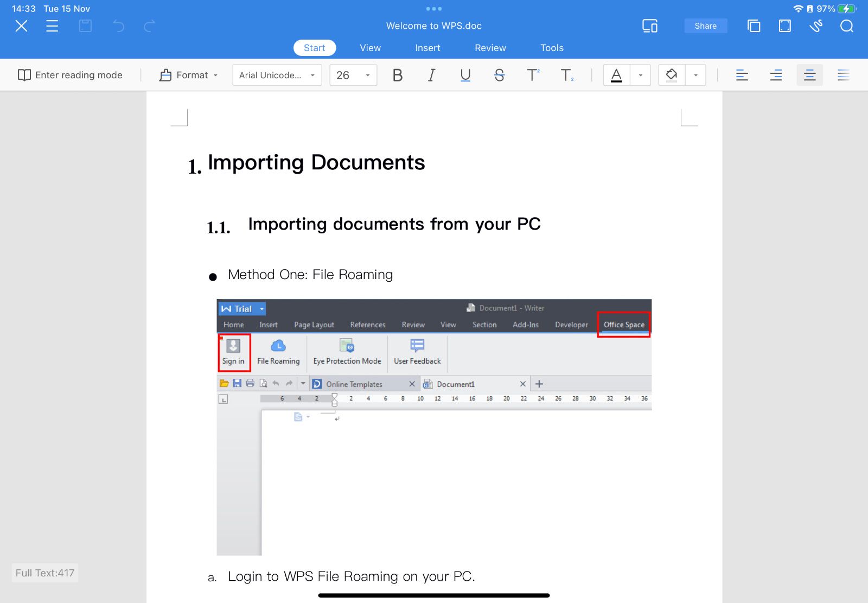Open the Insert tab
The width and height of the screenshot is (868, 603).
(427, 48)
